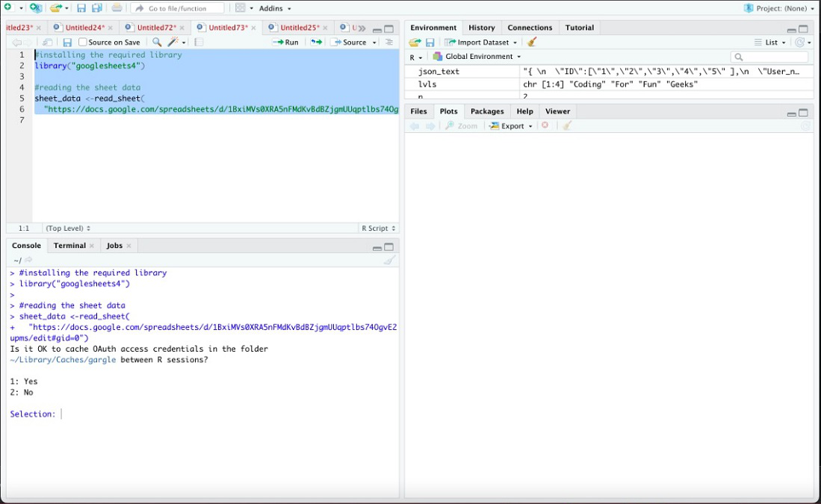Click the Save All documents icon
Viewport: 821px width, 504px height.
click(97, 8)
